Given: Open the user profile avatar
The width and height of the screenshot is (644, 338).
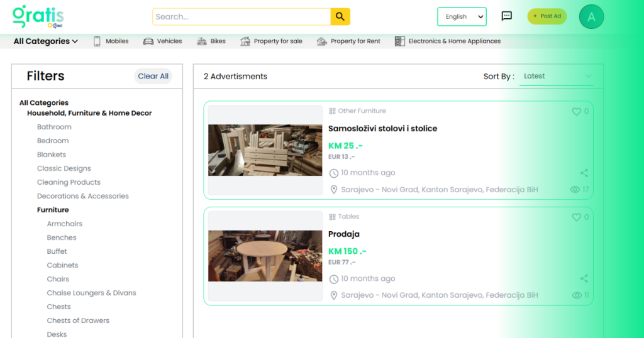Looking at the screenshot, I should click(x=591, y=17).
